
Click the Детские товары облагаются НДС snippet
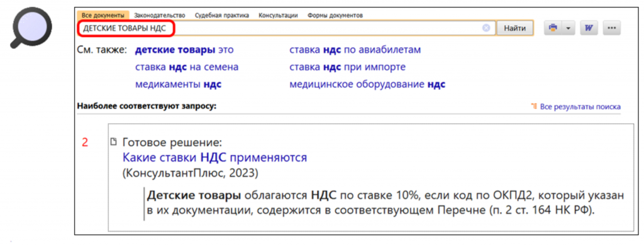point(386,204)
